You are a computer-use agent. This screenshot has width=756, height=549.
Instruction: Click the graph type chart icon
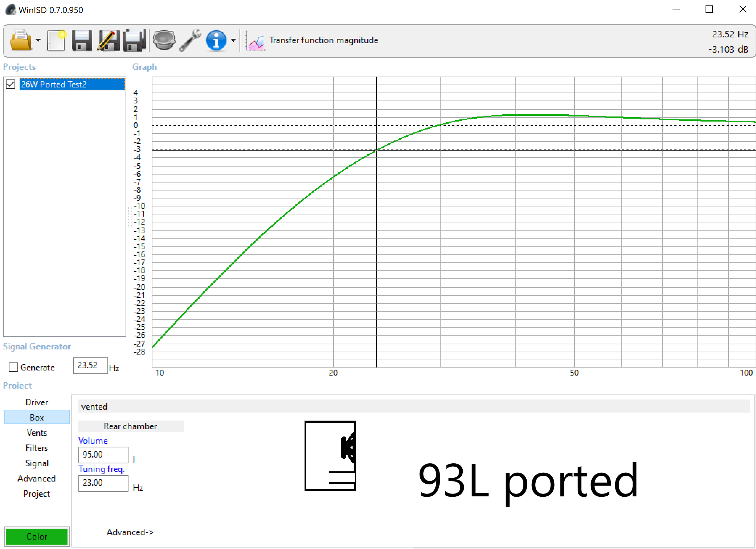click(256, 41)
